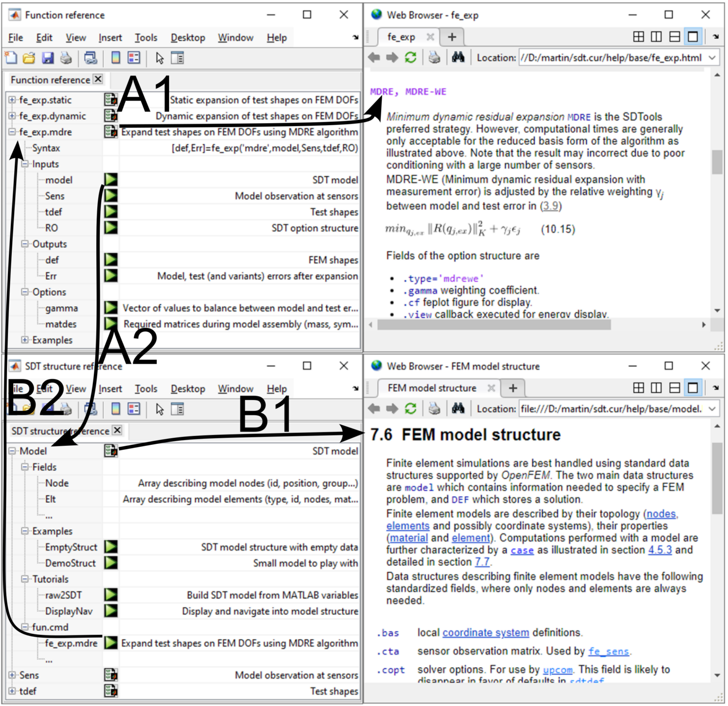The height and width of the screenshot is (706, 728).
Task: Open the Location address dropdown in FEM model structure browser
Action: coord(712,408)
